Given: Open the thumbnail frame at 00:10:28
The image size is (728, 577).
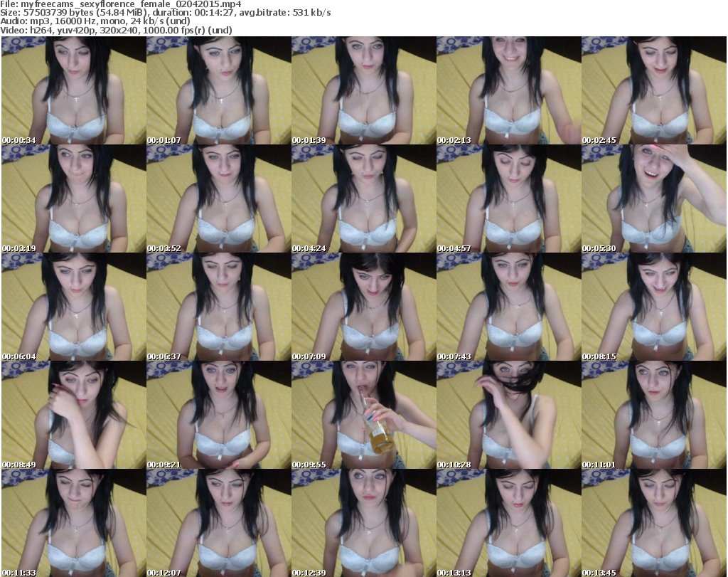Looking at the screenshot, I should [509, 415].
